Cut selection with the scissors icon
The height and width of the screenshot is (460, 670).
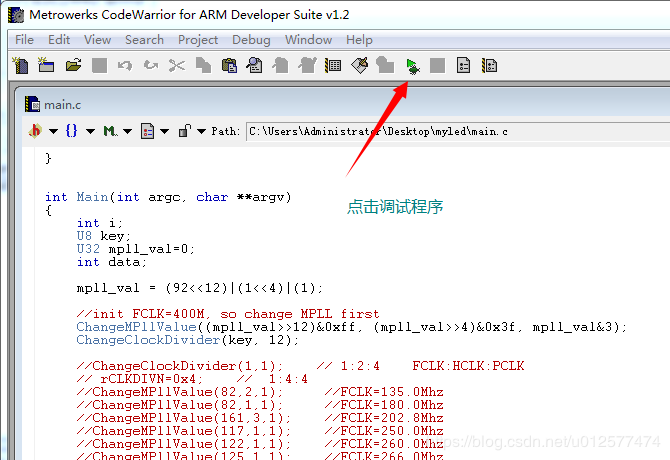click(177, 65)
